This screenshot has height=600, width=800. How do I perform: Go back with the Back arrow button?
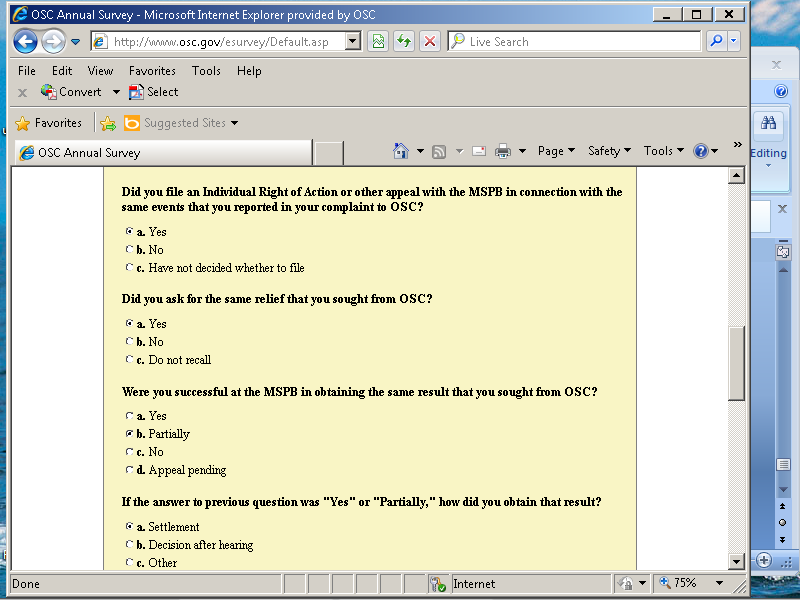point(25,41)
